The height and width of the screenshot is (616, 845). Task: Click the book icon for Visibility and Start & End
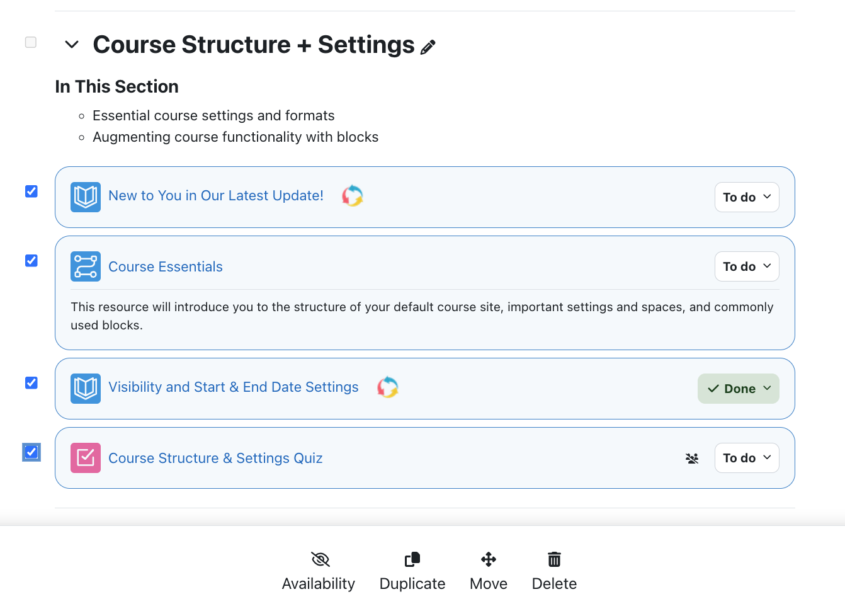click(x=86, y=389)
